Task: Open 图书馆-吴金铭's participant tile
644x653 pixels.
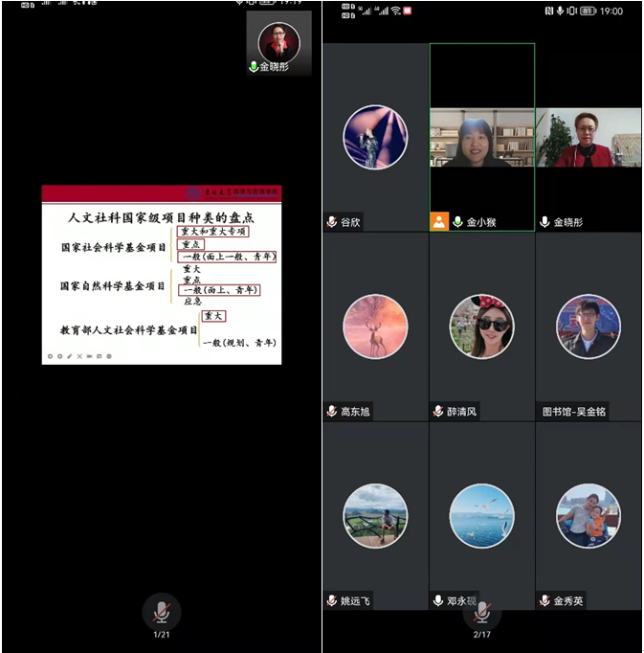Action: (x=588, y=326)
